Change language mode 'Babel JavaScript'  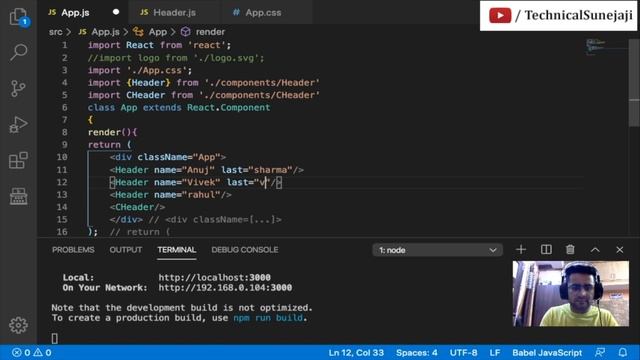547,352
